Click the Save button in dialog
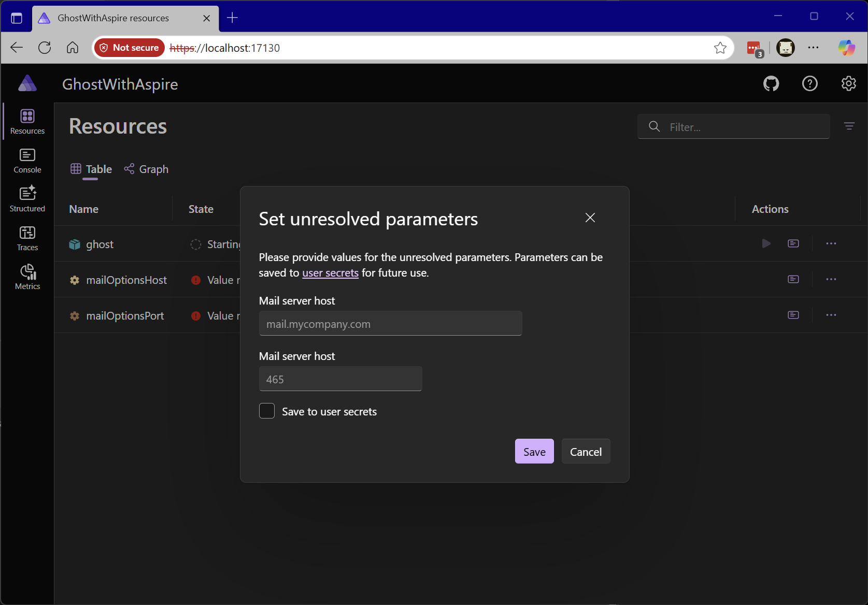This screenshot has height=605, width=868. [534, 452]
